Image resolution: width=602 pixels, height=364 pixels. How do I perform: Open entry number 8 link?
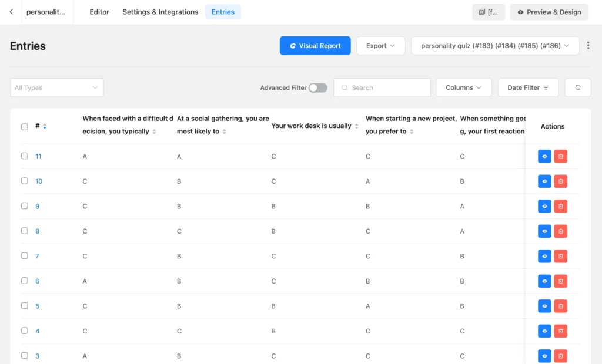[37, 231]
